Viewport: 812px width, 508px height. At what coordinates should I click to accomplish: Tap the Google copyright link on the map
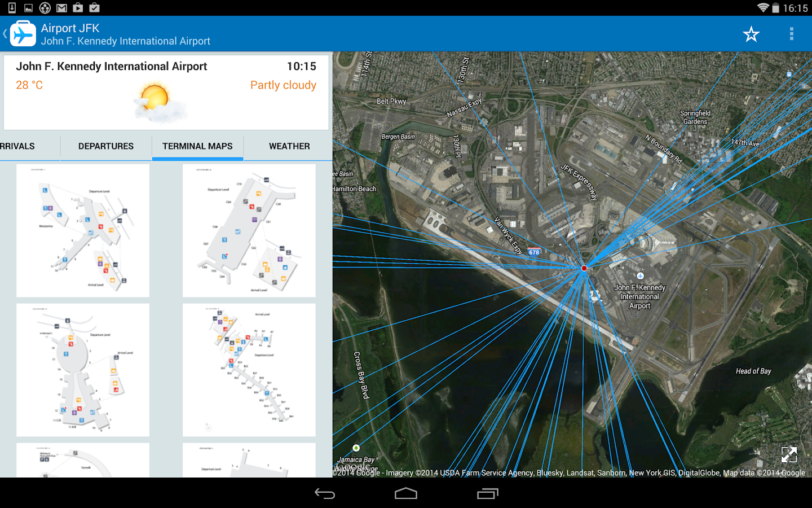coord(367,473)
